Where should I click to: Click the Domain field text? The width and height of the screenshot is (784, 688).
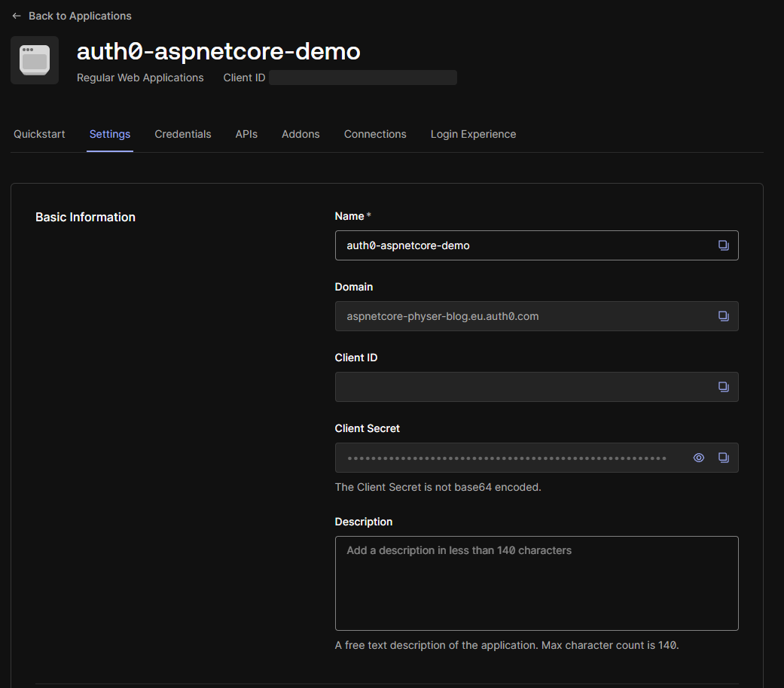click(443, 316)
